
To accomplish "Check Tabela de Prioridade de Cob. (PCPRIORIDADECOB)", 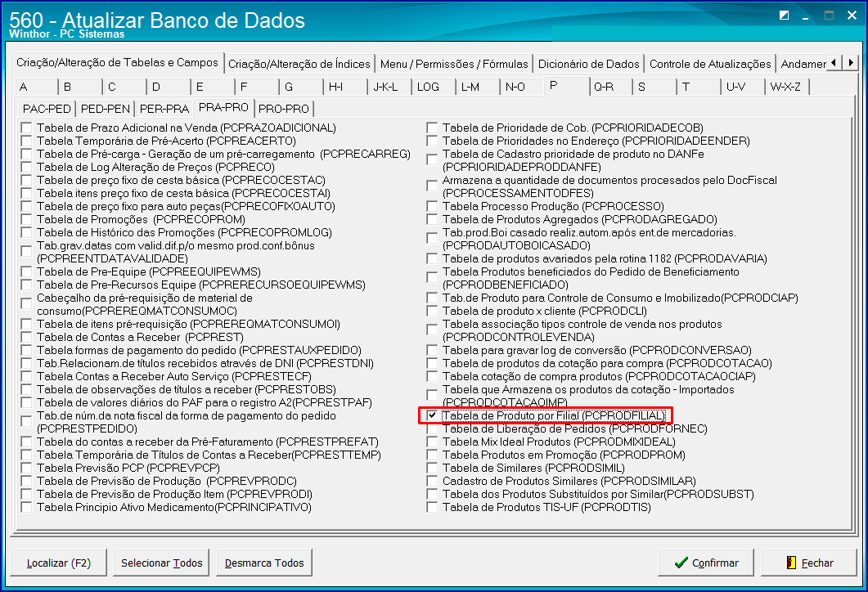I will pyautogui.click(x=432, y=128).
